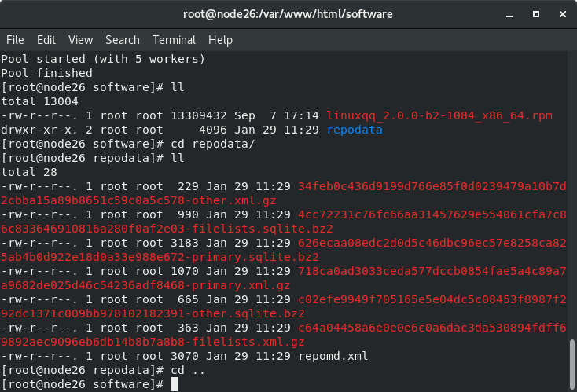The width and height of the screenshot is (577, 392).
Task: Click the text ending in -primary.sqlite.bz2
Action: coord(160,257)
